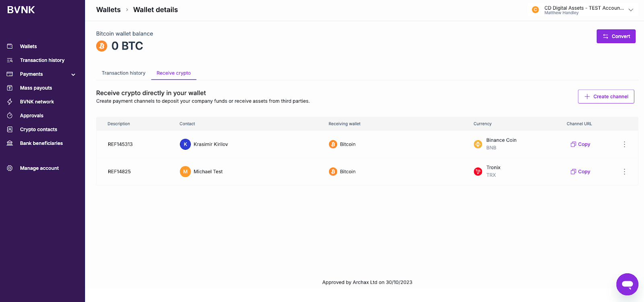The height and width of the screenshot is (302, 644).
Task: Copy channel URL for REF145313
Action: point(580,144)
